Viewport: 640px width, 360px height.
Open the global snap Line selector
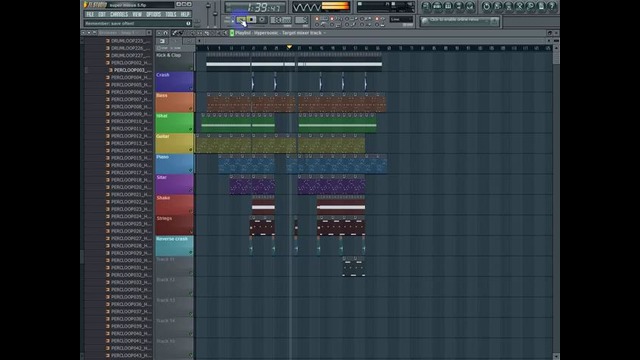(x=401, y=19)
